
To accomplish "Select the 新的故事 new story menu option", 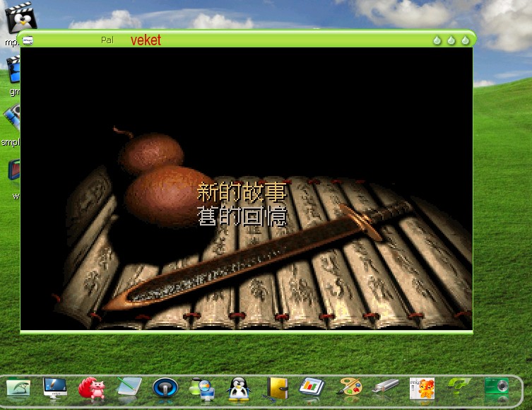I will click(x=242, y=192).
